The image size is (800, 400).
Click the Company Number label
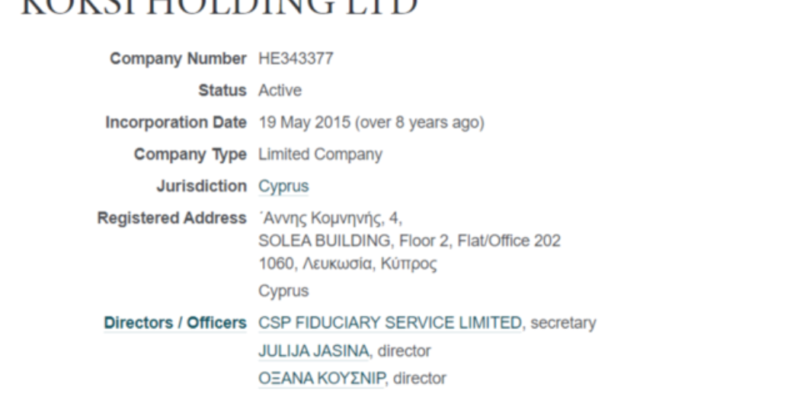pyautogui.click(x=178, y=59)
